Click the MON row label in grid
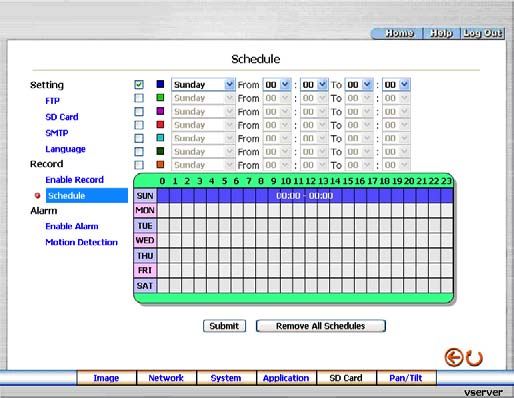Viewport: 514px width, 398px height. [x=145, y=210]
